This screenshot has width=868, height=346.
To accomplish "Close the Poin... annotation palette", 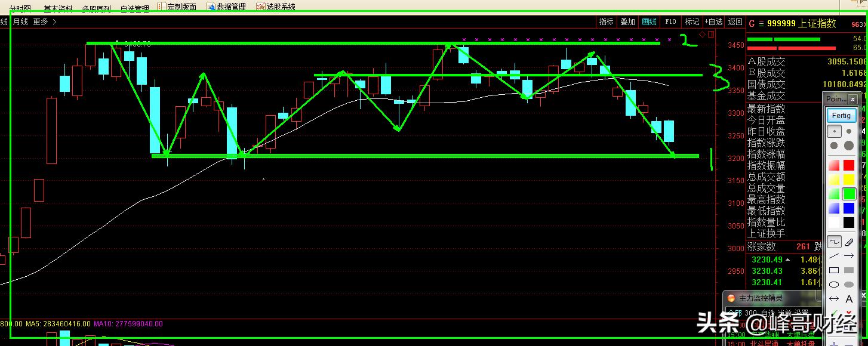I will 852,99.
